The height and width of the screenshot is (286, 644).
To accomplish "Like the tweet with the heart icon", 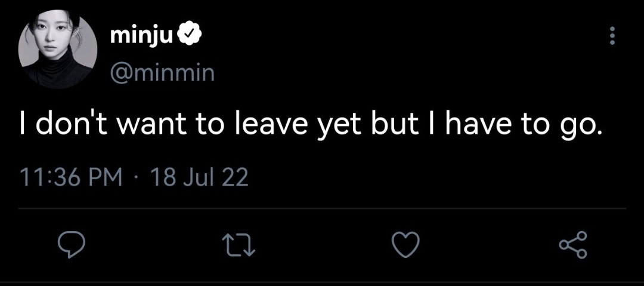I will 406,244.
